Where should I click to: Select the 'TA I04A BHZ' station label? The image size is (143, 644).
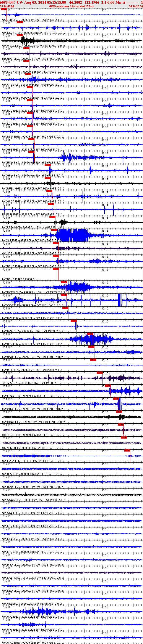10,383
